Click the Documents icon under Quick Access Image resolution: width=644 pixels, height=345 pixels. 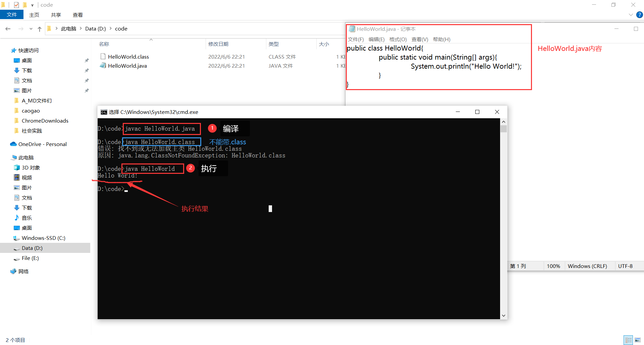(17, 80)
